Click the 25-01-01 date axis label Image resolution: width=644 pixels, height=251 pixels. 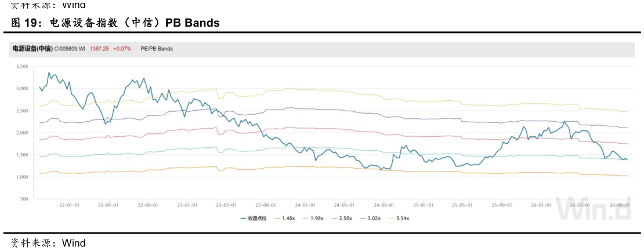[x=424, y=205]
